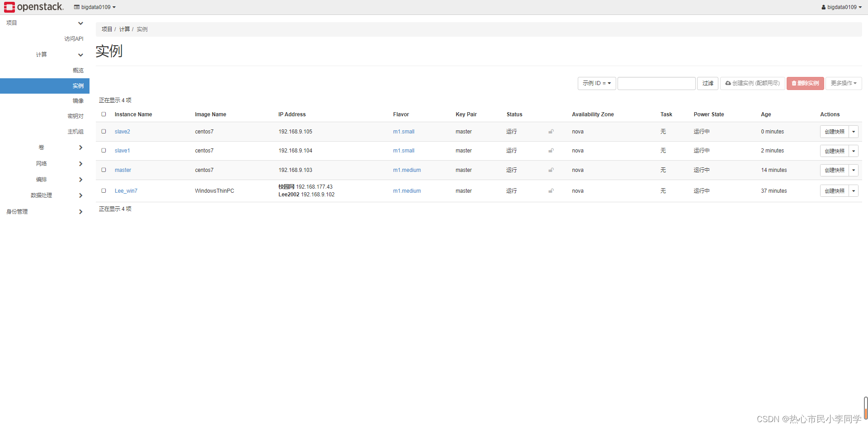868x428 pixels.
Task: Open the slave1 instance link
Action: 122,151
